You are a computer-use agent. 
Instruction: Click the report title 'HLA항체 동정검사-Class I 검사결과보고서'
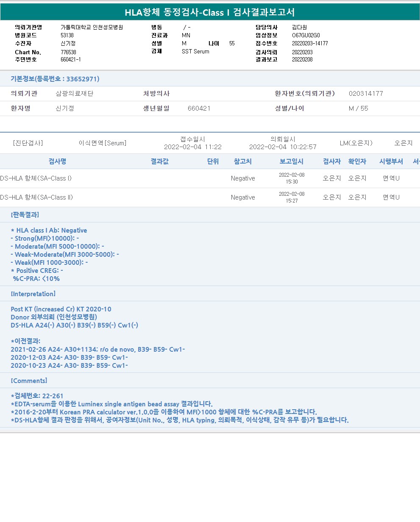point(210,12)
